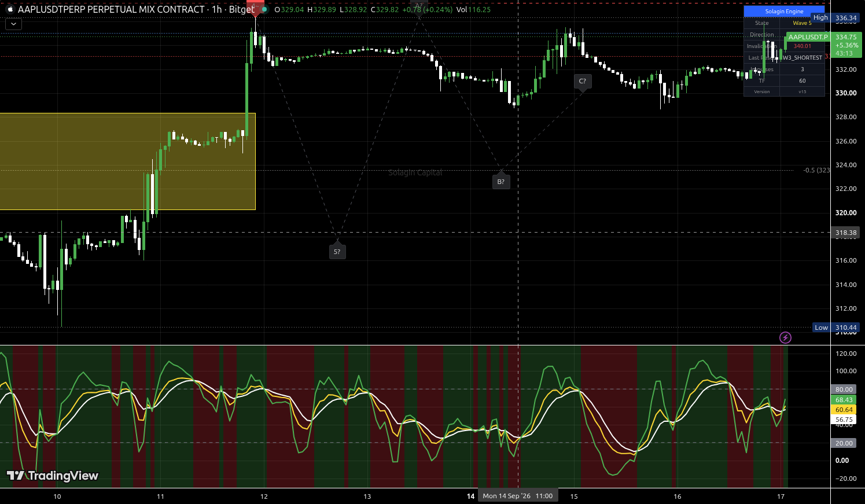Click the +0.78 (+0.24%) change value
865x504 pixels.
tap(428, 9)
